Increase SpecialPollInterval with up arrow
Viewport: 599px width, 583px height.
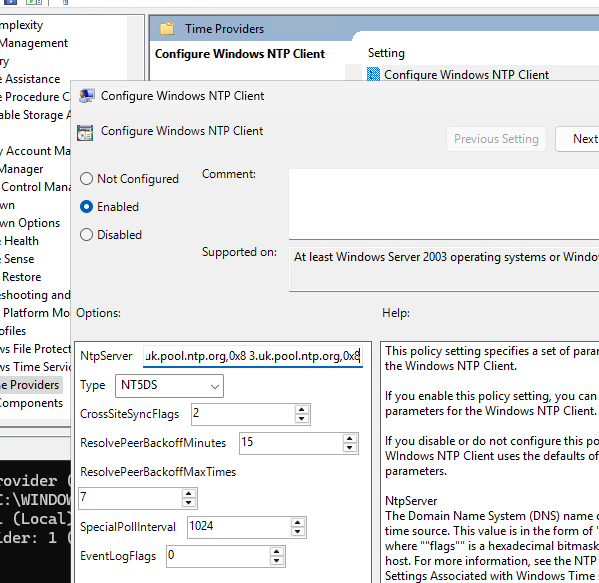click(x=297, y=523)
